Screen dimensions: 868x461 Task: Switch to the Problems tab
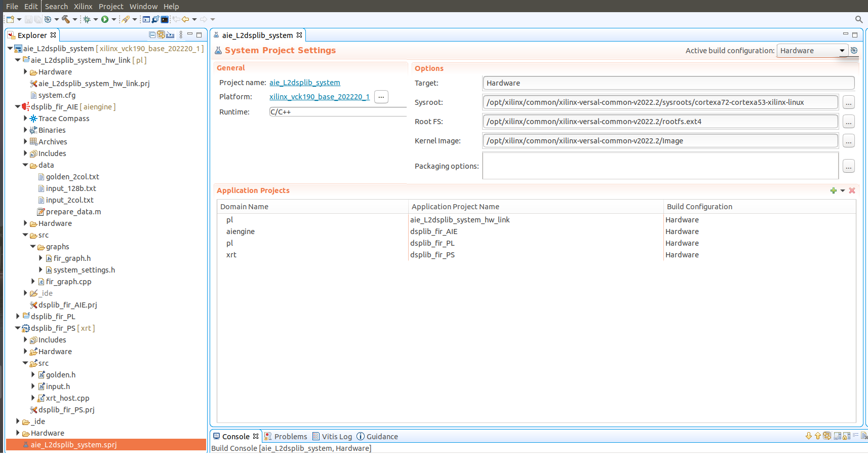tap(286, 436)
